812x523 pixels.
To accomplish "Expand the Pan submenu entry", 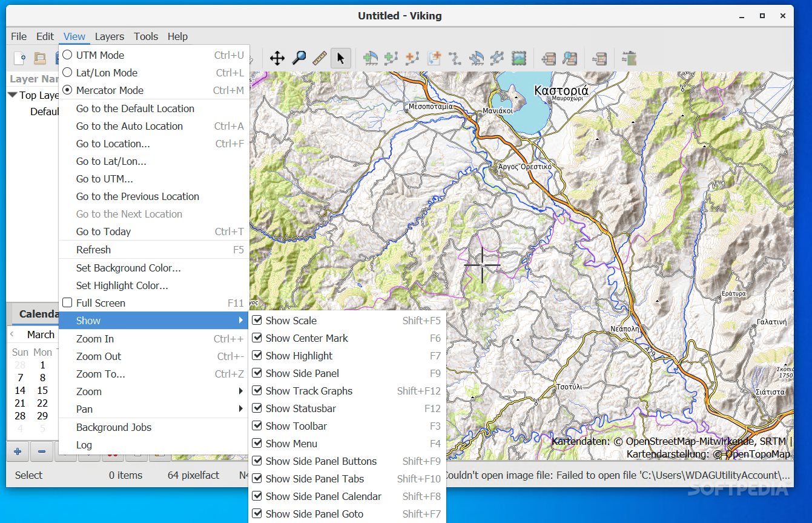I will tap(154, 409).
